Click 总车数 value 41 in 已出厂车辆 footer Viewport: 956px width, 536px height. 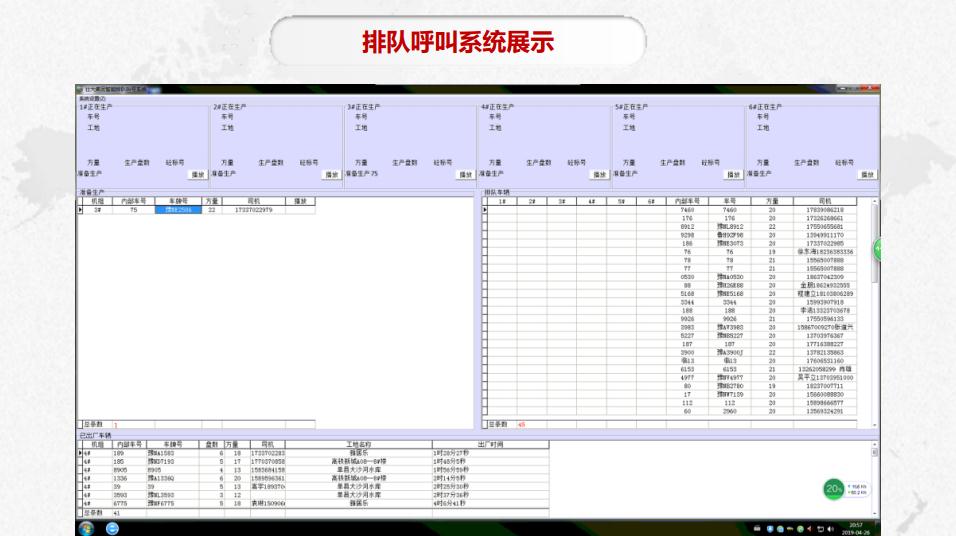(117, 513)
